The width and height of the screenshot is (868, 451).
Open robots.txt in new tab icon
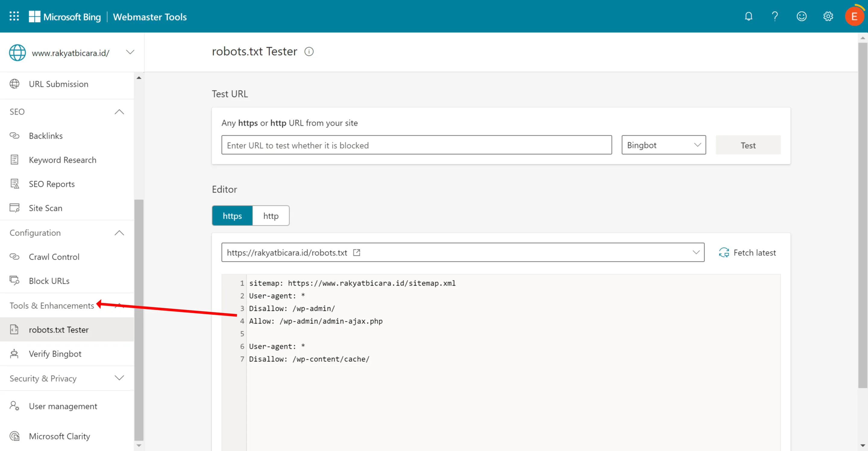(x=357, y=252)
